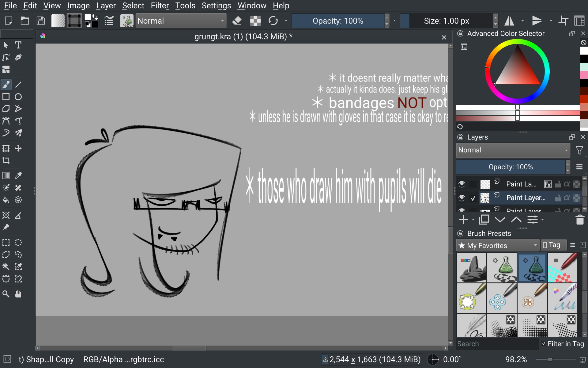This screenshot has height=368, width=588.
Task: Select the Crop tool
Action: point(6,160)
